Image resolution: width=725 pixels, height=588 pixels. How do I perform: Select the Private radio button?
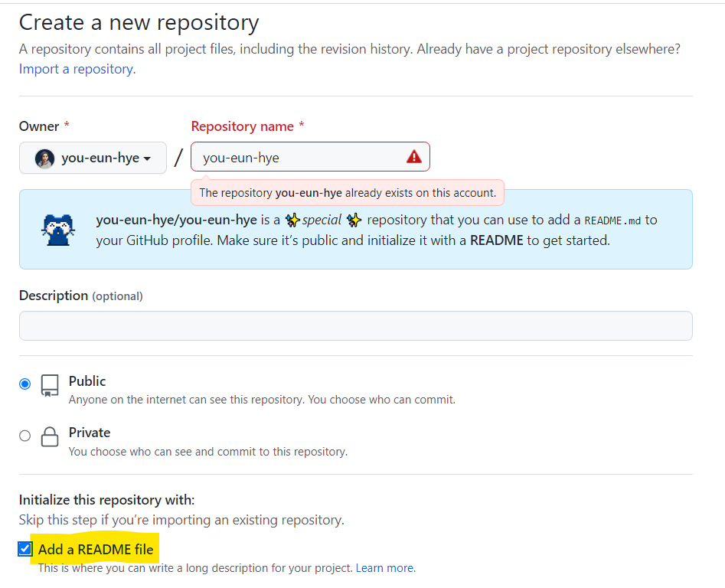click(25, 436)
